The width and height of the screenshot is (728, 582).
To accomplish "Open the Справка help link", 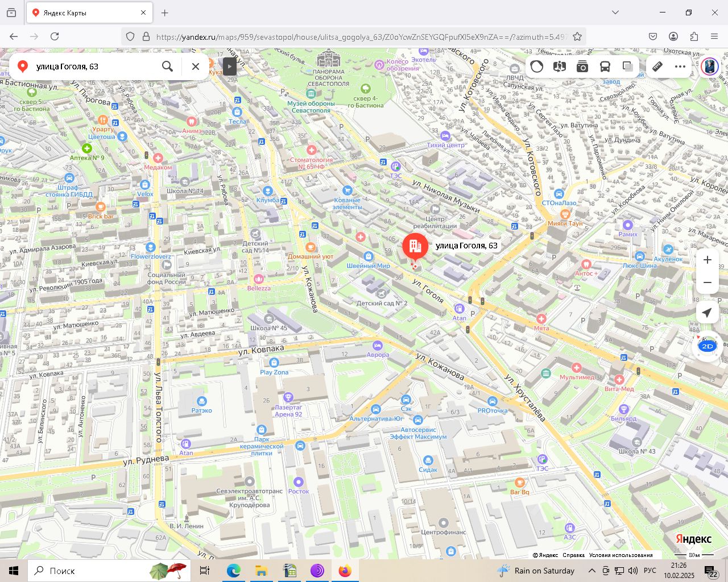I will [x=573, y=555].
